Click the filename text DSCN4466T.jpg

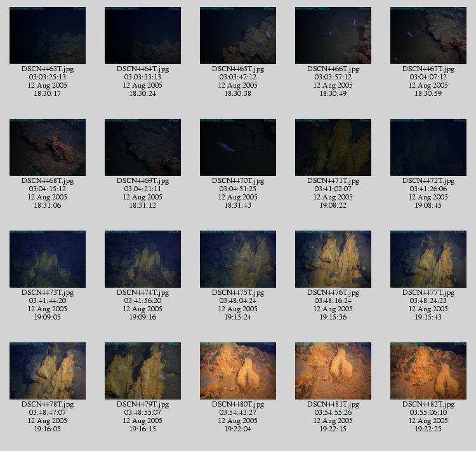[x=333, y=69]
